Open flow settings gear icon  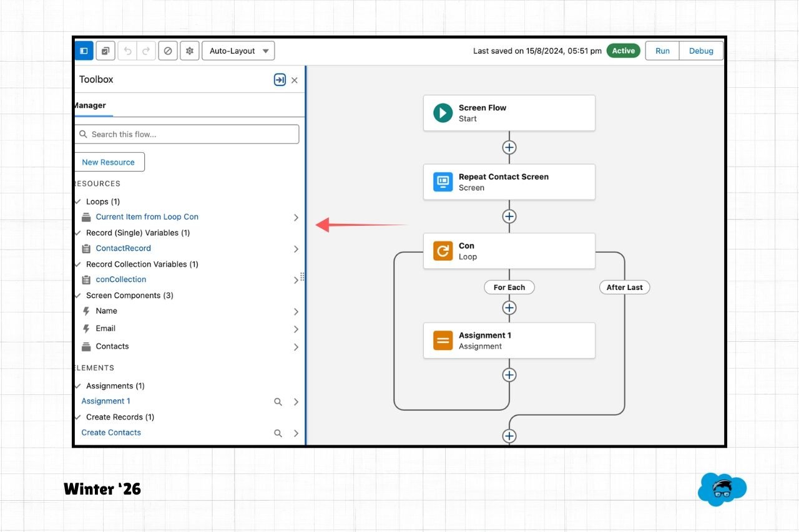point(190,51)
